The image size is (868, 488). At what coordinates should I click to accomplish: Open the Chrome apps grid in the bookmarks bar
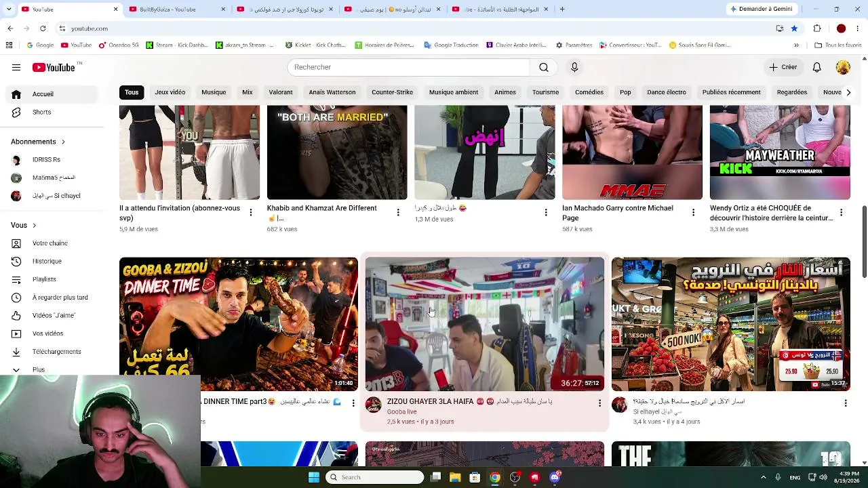pyautogui.click(x=9, y=45)
